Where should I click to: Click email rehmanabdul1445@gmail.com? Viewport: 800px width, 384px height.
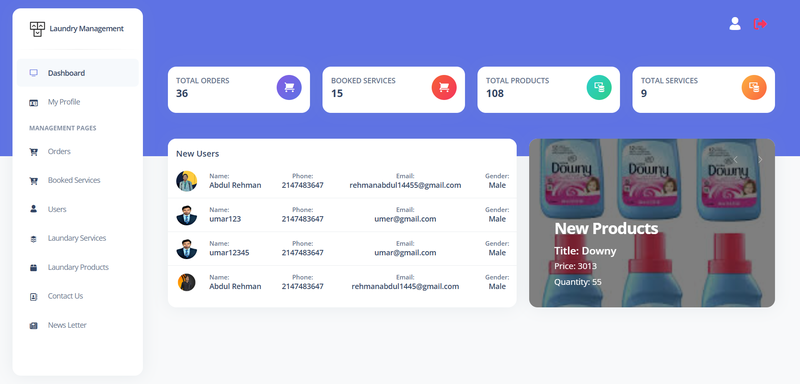point(405,286)
